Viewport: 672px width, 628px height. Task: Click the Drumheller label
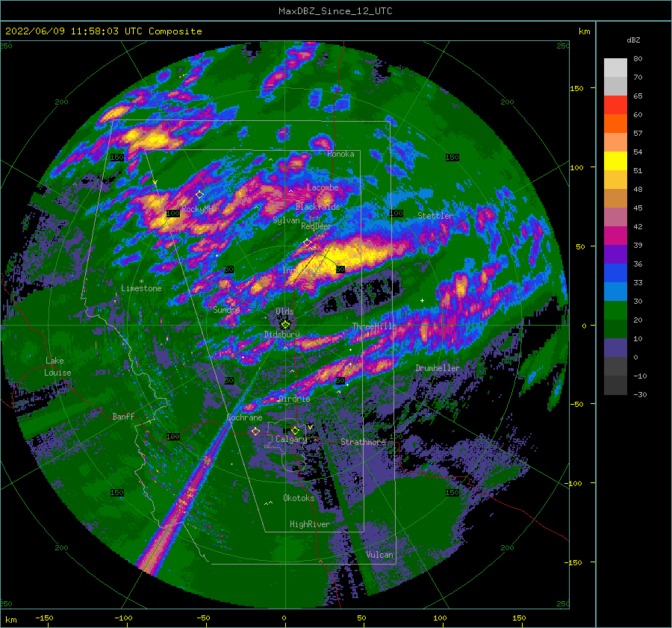pyautogui.click(x=438, y=368)
